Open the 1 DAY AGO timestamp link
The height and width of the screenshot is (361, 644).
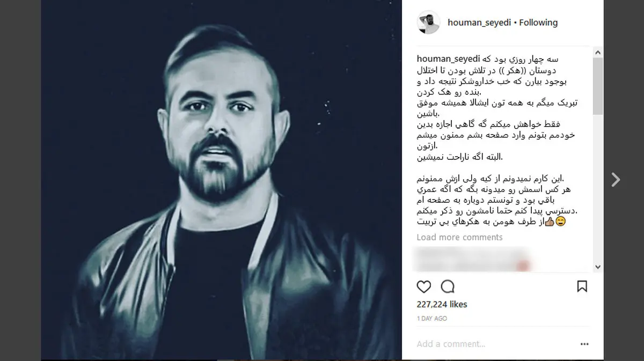point(432,319)
